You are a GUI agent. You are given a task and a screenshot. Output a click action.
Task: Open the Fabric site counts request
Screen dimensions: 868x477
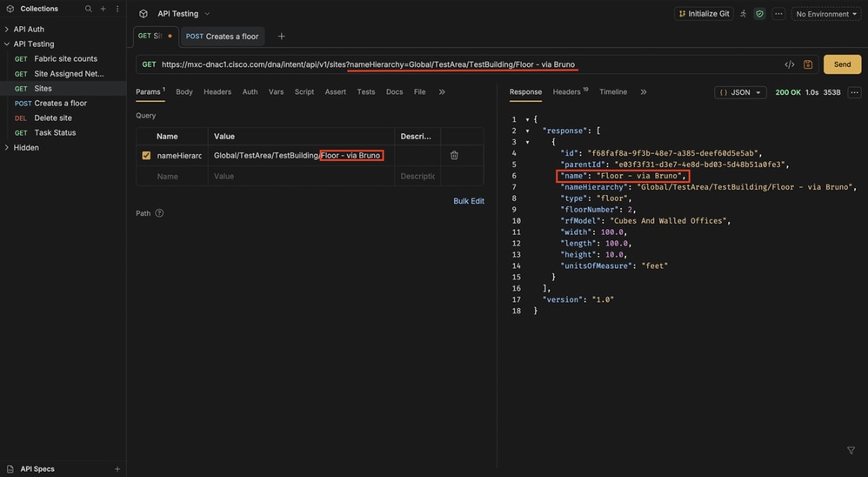point(63,58)
